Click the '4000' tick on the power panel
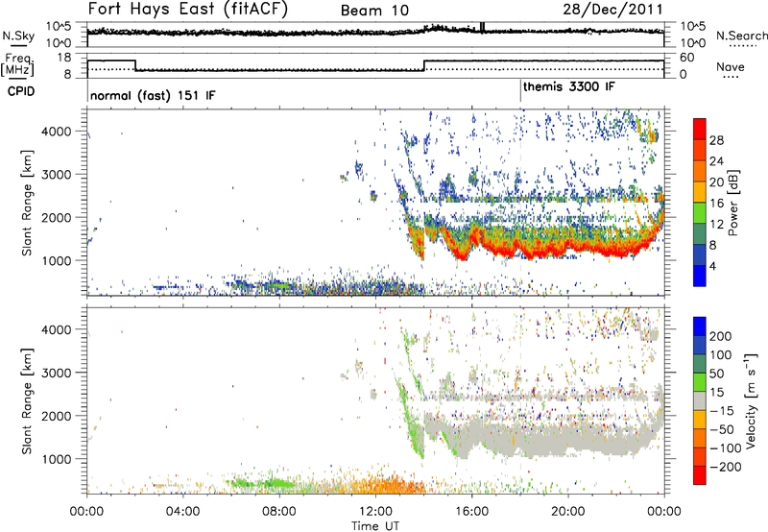Viewport: 768px width, 532px height. pyautogui.click(x=56, y=132)
